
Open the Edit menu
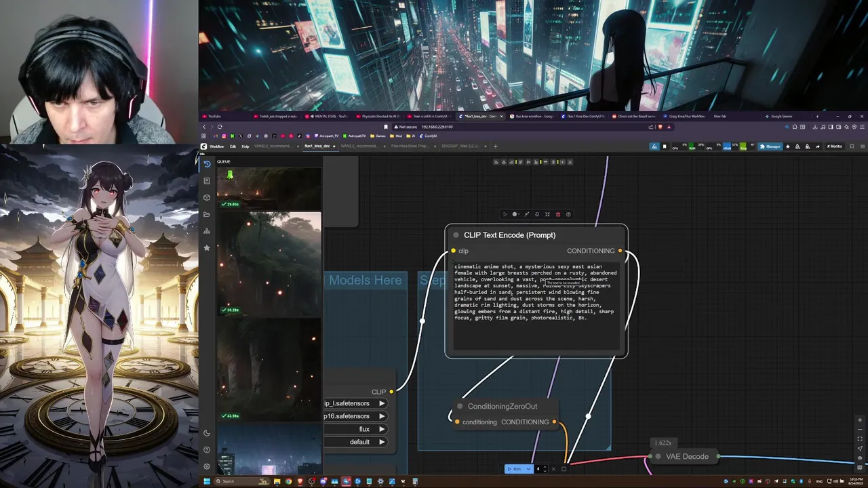(233, 146)
